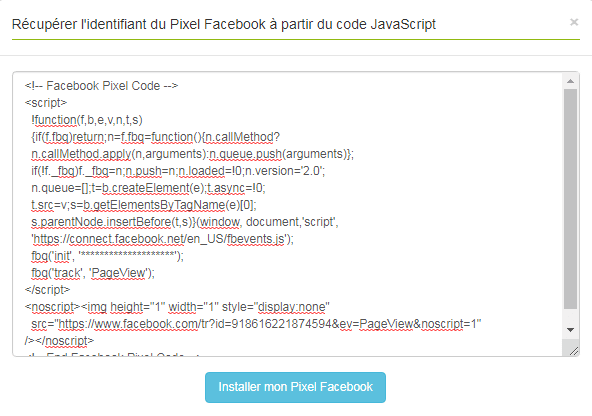Click the facebook.com/tr?id src line

[256, 324]
